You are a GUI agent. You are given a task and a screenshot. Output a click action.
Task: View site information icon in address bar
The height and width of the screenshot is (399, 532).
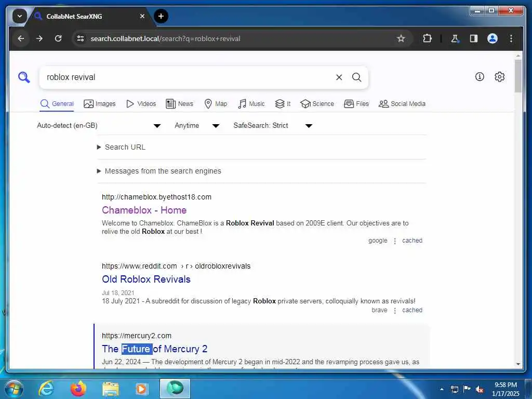(x=81, y=38)
